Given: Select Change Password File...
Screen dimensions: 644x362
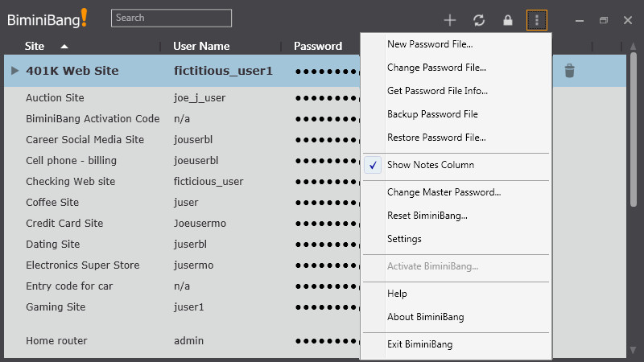Looking at the screenshot, I should tap(436, 68).
